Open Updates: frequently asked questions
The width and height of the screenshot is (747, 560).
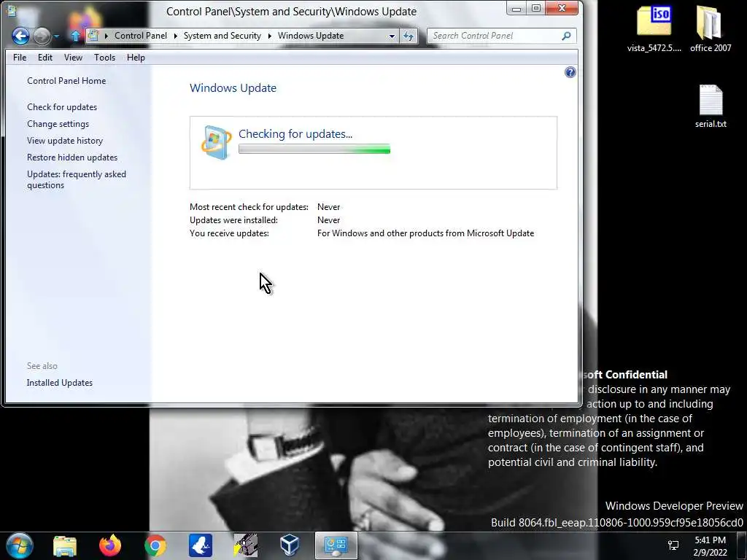pyautogui.click(x=76, y=179)
